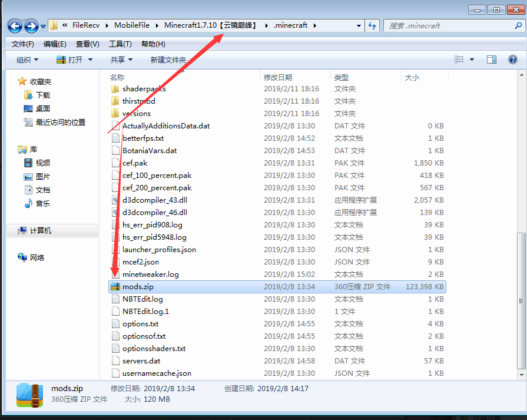Open the 组织 dropdown menu
527x420 pixels.
tap(27, 60)
